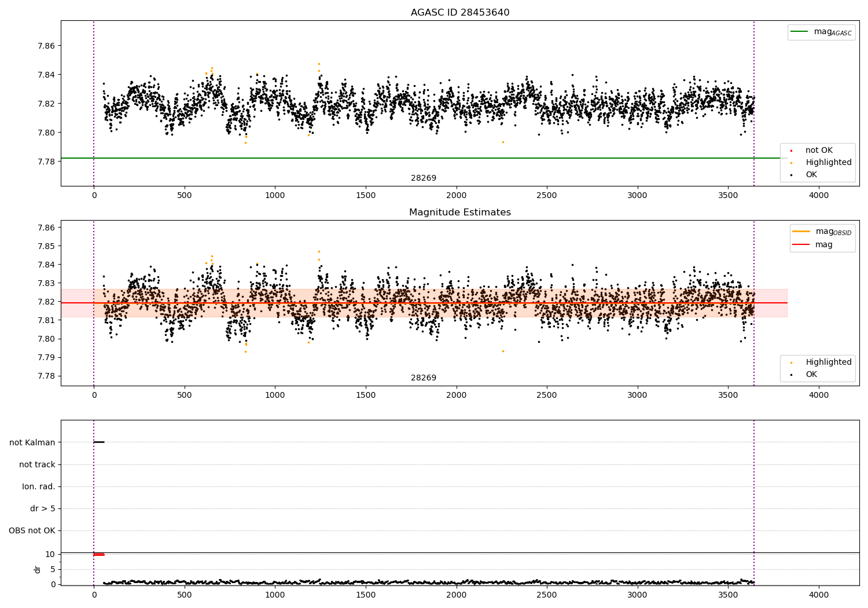Image resolution: width=868 pixels, height=608 pixels.
Task: Click the '28269' label in Magnitude Estimates plot
Action: [x=424, y=378]
